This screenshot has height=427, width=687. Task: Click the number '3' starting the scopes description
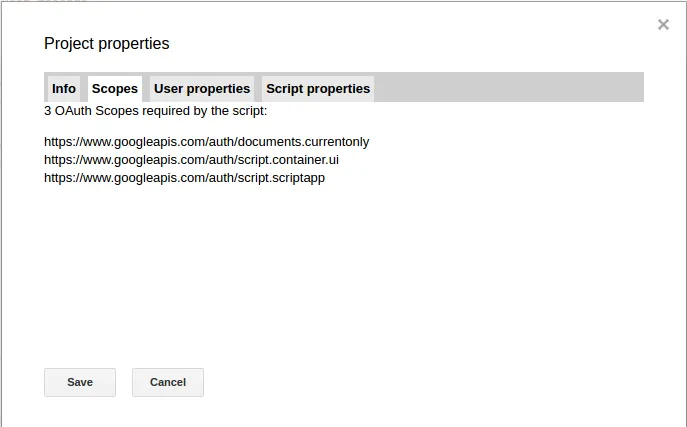point(48,111)
